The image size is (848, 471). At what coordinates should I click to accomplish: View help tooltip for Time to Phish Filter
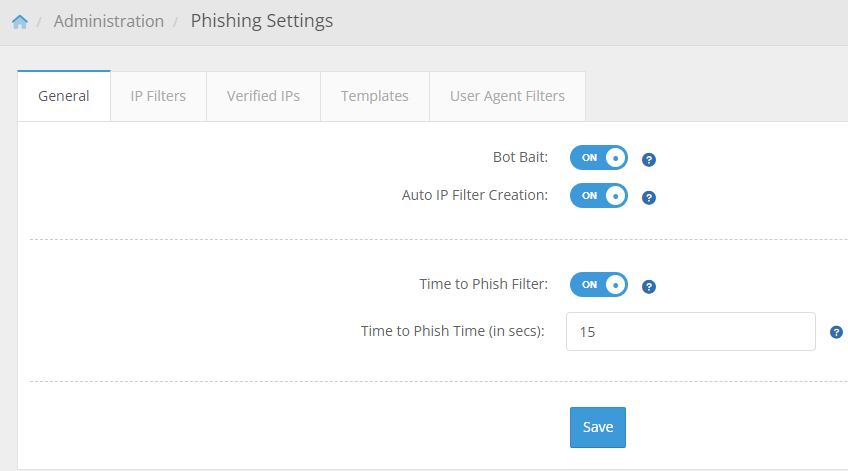pyautogui.click(x=648, y=287)
